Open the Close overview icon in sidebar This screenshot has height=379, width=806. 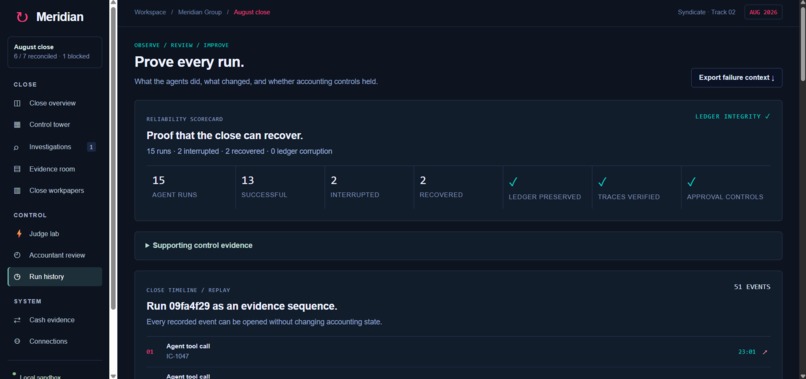coord(17,103)
